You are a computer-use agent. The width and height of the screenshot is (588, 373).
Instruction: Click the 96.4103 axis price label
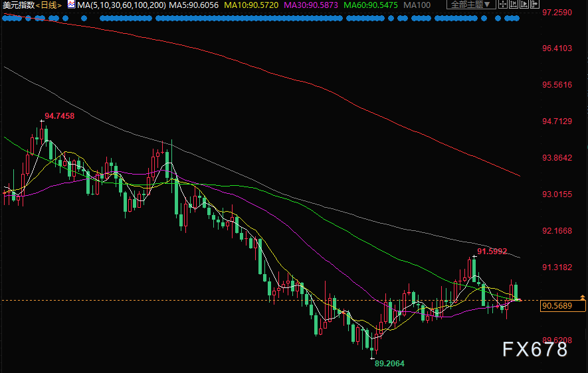click(x=557, y=48)
